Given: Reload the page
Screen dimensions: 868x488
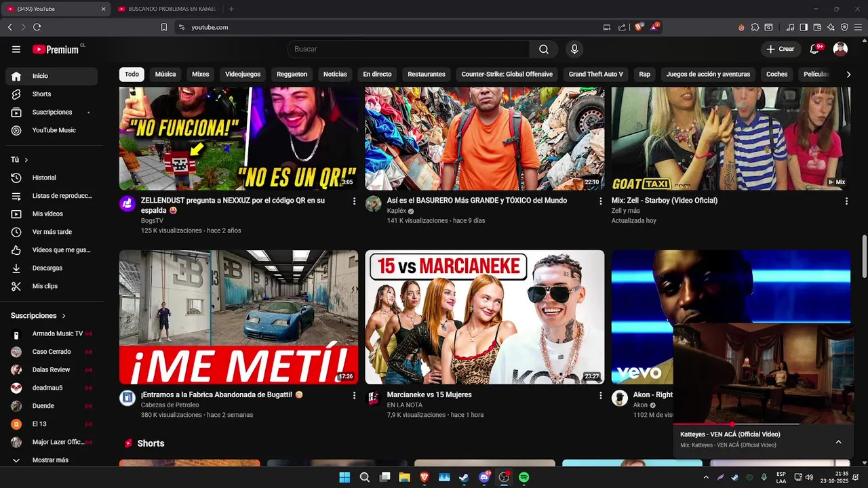Looking at the screenshot, I should click(x=37, y=27).
